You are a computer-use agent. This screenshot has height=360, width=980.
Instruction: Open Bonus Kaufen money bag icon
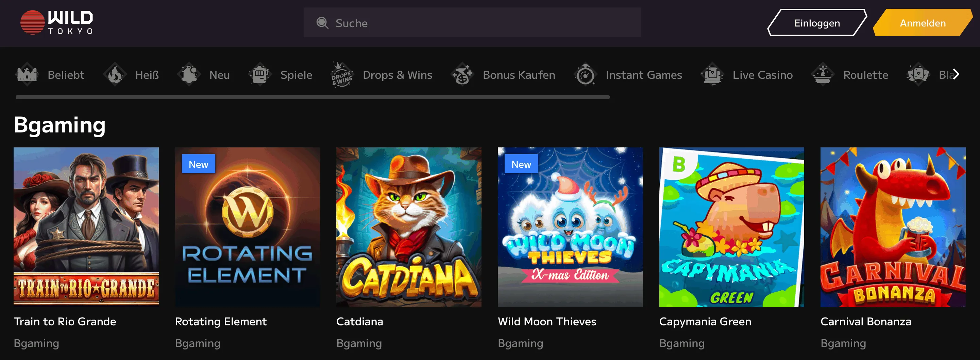[x=461, y=74]
